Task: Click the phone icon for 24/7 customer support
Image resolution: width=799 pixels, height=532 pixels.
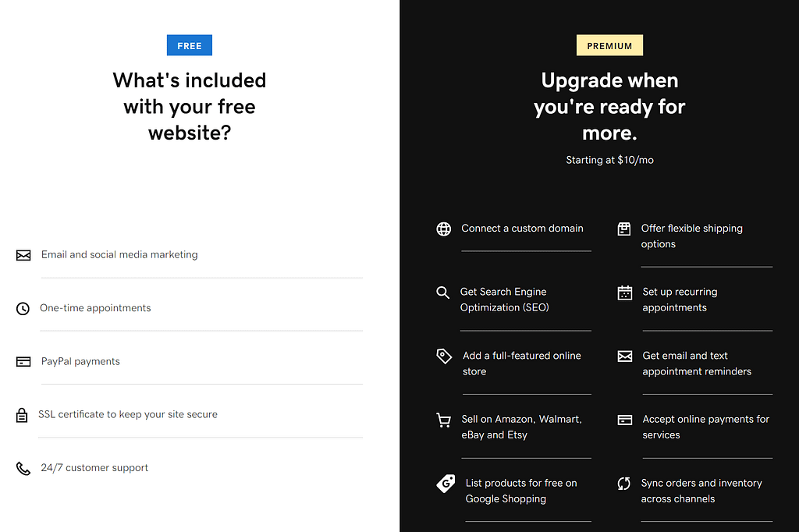Action: [x=23, y=468]
